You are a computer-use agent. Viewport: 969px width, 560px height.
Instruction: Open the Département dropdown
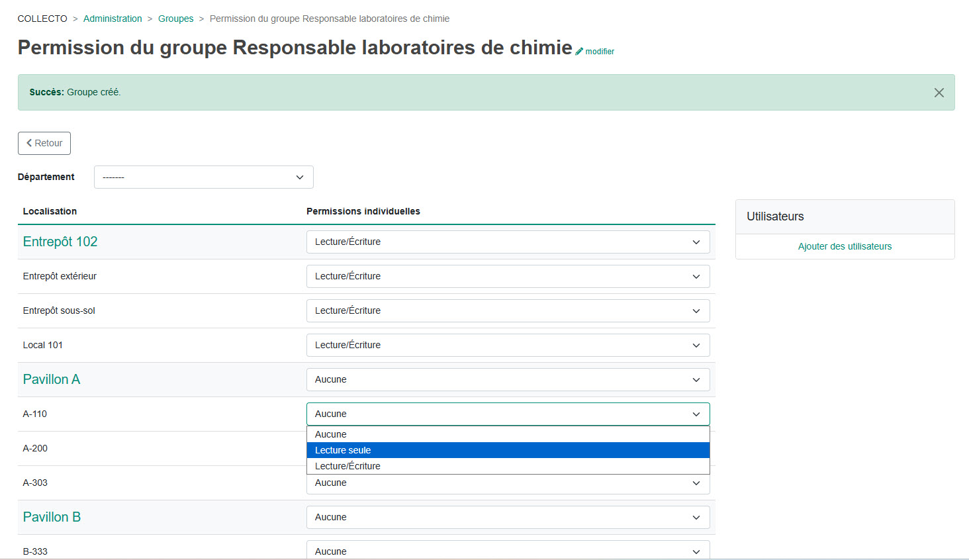point(203,177)
